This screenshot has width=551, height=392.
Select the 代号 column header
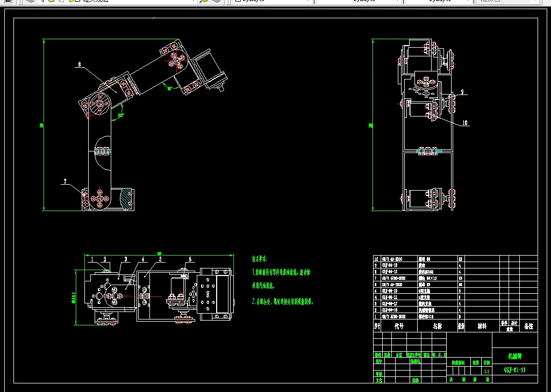[x=399, y=326]
